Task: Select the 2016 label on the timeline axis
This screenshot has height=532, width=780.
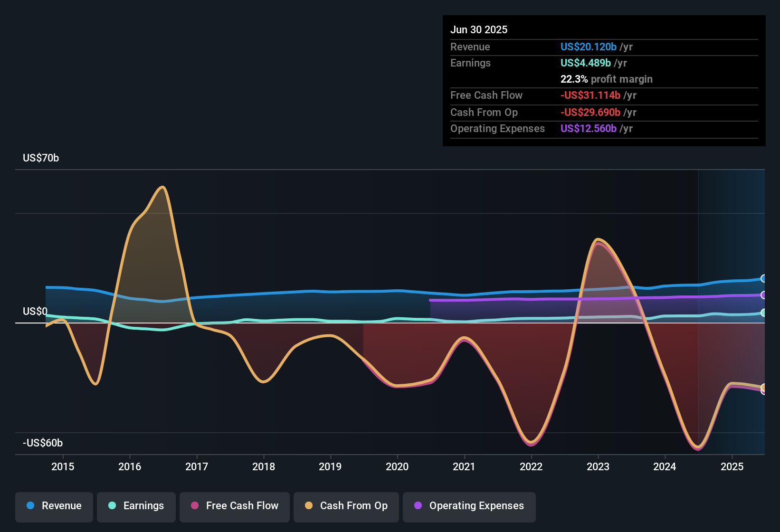Action: click(x=130, y=466)
